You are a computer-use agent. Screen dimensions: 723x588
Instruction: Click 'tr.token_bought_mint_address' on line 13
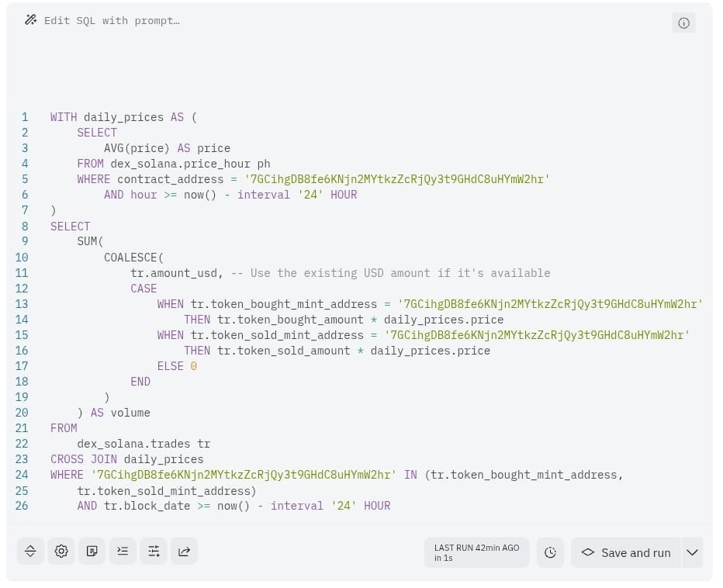coord(284,304)
